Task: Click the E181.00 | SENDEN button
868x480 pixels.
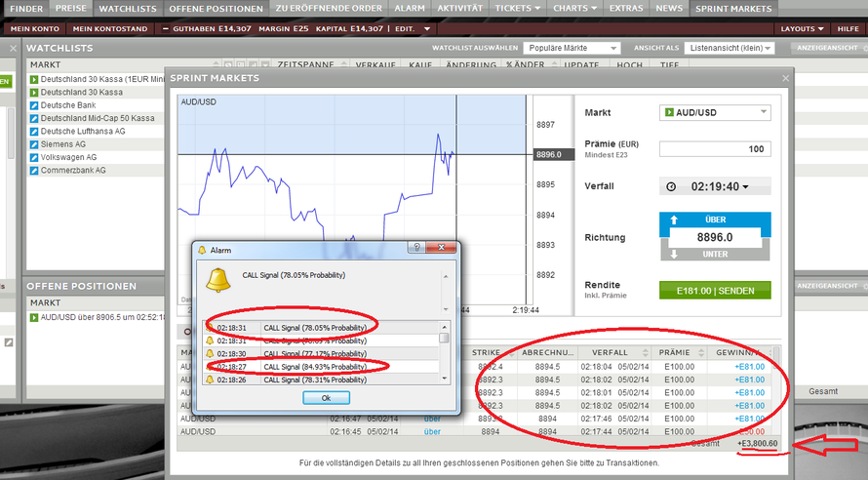Action: coord(715,291)
